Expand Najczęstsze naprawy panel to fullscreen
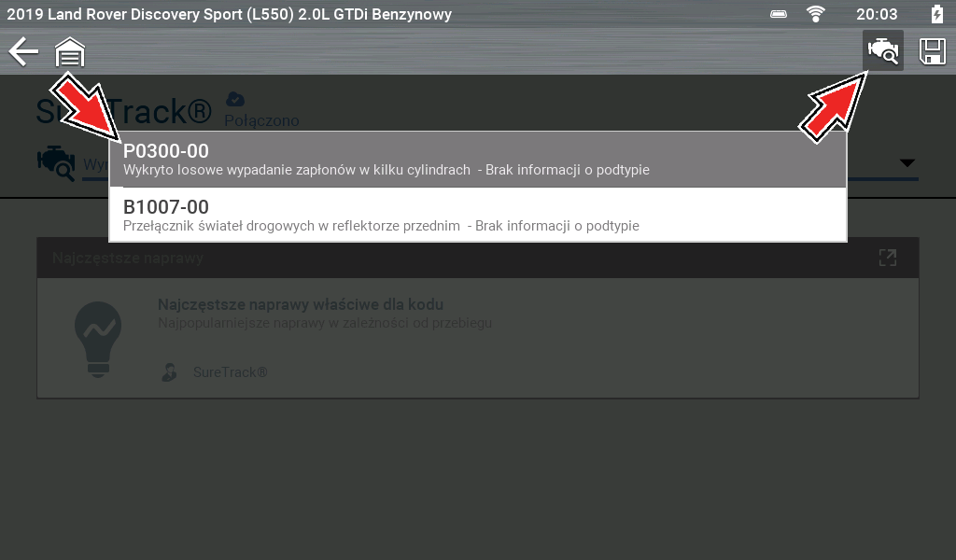 click(x=888, y=258)
